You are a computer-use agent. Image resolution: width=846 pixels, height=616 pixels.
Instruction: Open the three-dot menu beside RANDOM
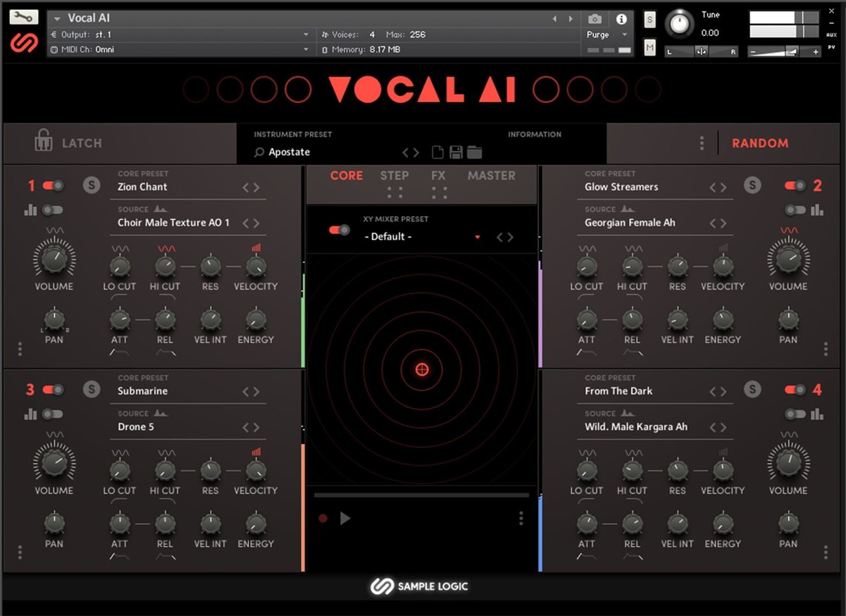click(x=701, y=142)
